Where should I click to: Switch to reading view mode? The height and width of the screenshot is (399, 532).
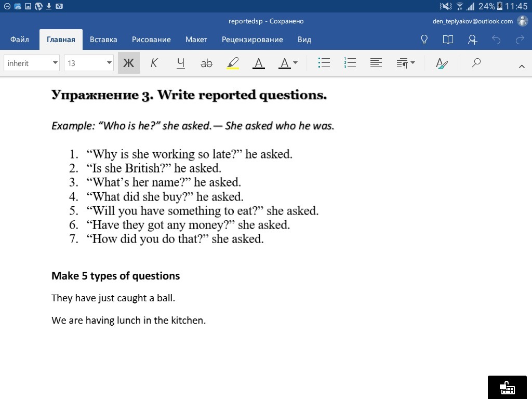click(448, 39)
